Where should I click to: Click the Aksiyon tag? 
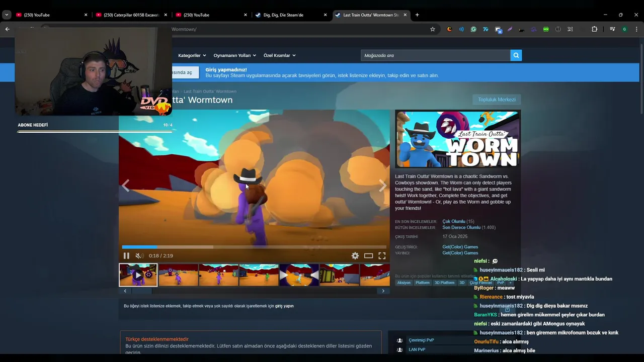[404, 283]
